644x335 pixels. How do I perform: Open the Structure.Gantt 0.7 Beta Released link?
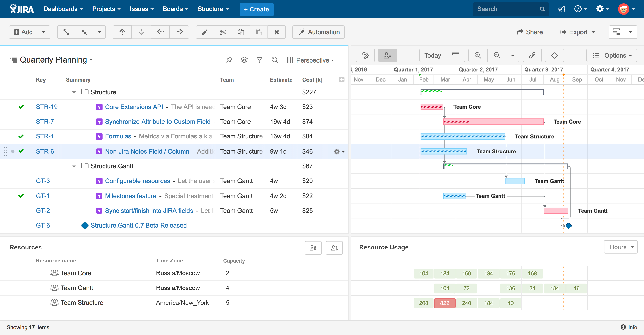(x=138, y=226)
